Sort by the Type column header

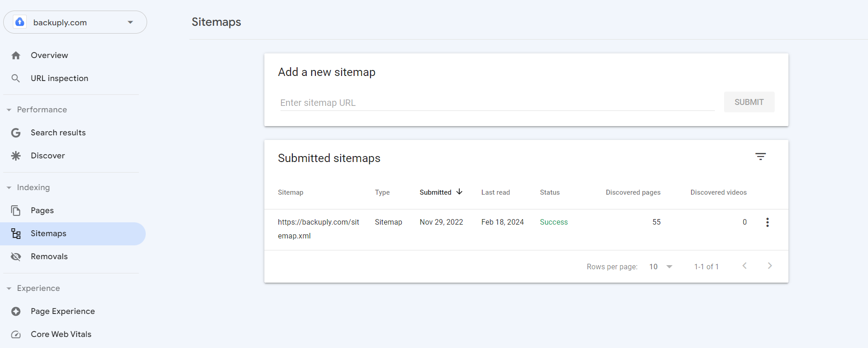[x=382, y=192]
